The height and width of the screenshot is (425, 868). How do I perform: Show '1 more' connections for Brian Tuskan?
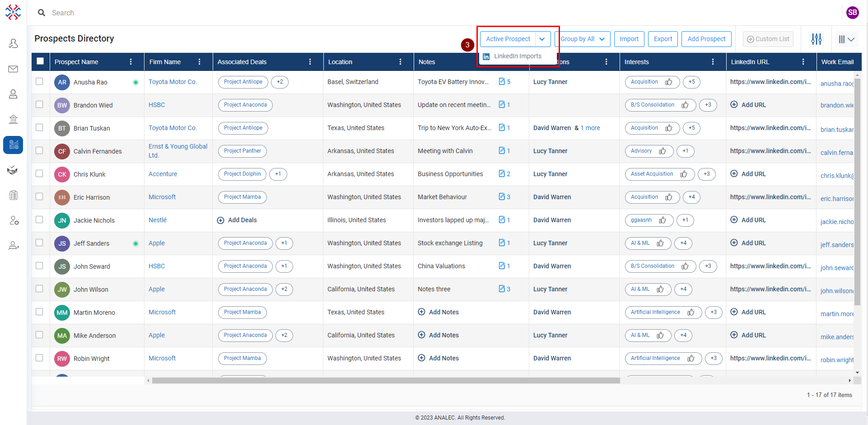pos(590,128)
